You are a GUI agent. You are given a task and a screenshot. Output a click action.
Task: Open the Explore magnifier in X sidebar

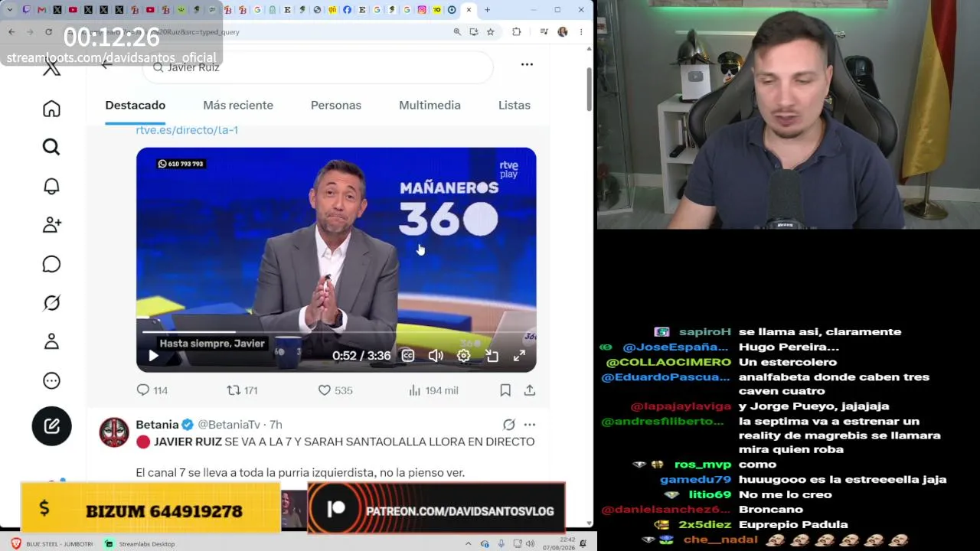click(x=51, y=147)
